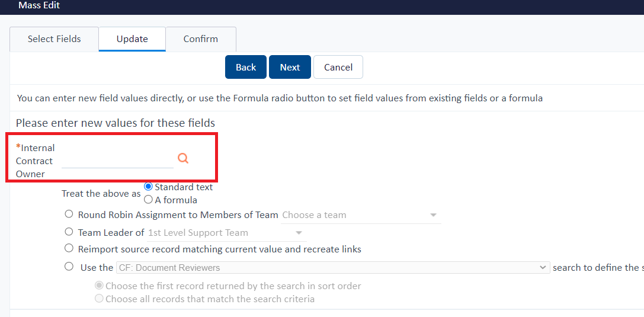
Task: Open the Choose a team dropdown
Action: tap(361, 215)
